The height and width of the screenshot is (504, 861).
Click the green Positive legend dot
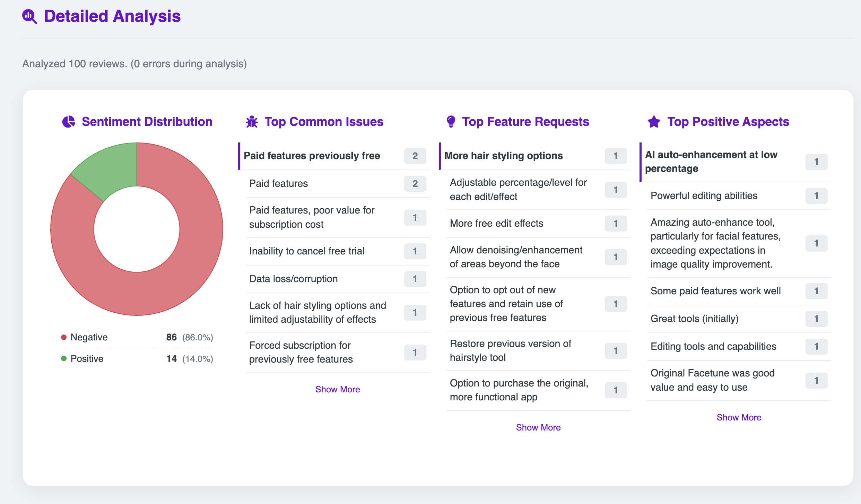click(64, 358)
